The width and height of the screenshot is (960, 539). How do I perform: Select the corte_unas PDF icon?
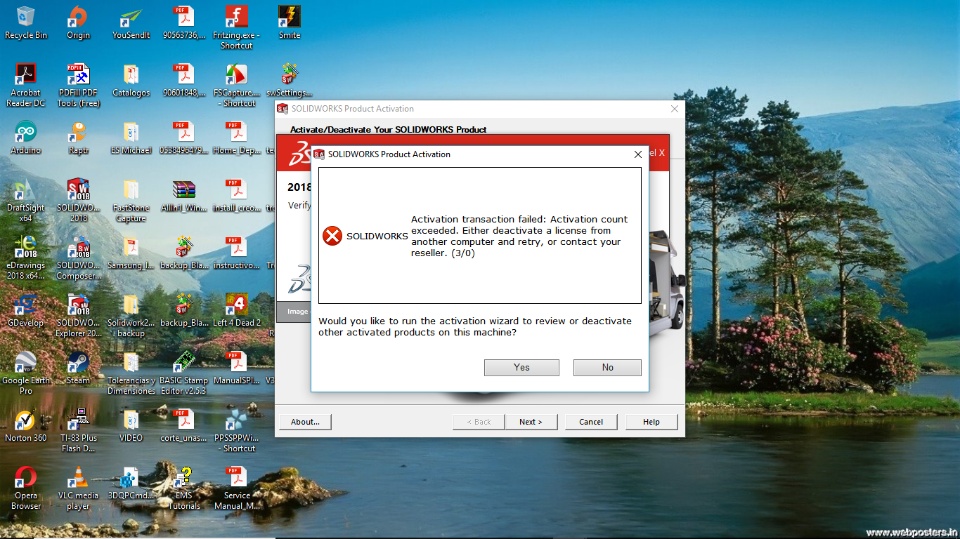(184, 425)
